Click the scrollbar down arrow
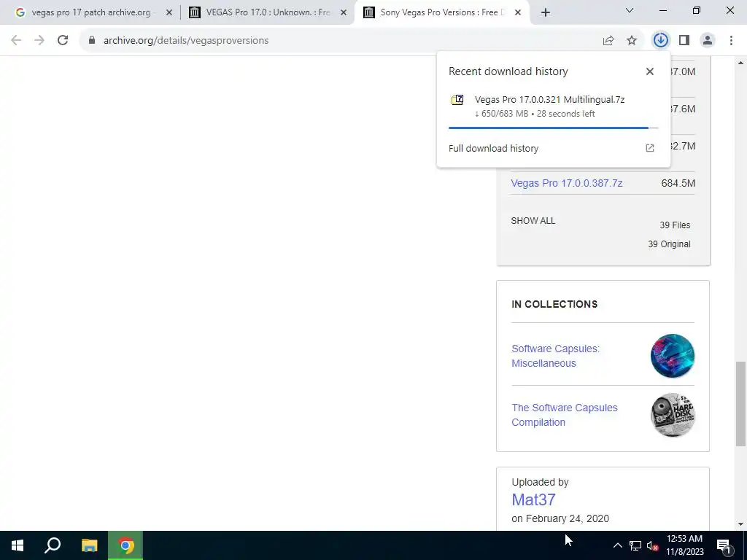747x560 pixels. click(x=740, y=524)
